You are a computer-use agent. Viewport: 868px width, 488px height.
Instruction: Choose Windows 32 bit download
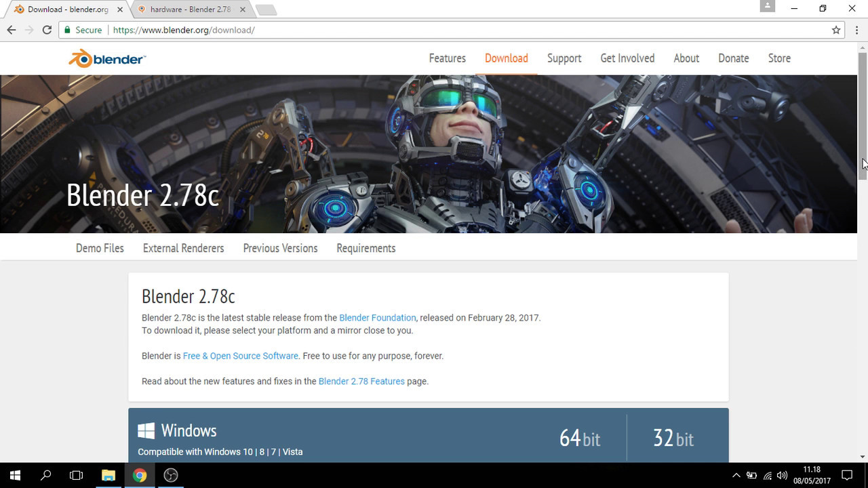[673, 439]
